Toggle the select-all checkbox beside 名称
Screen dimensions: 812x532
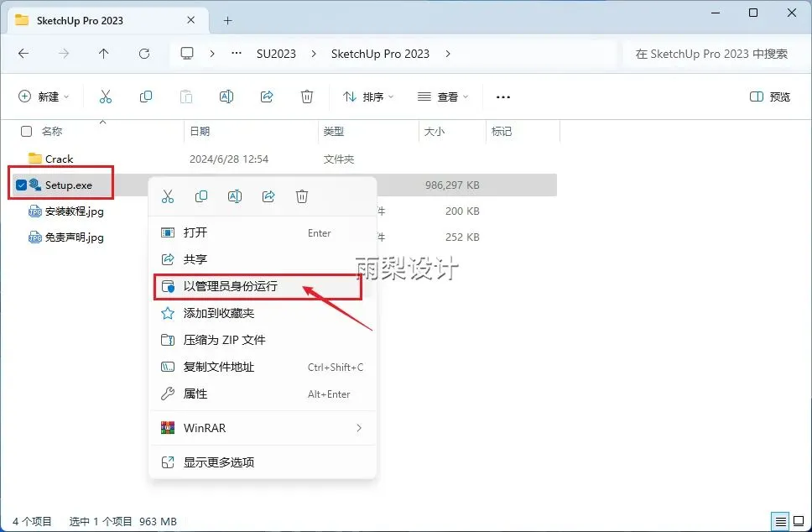click(26, 132)
